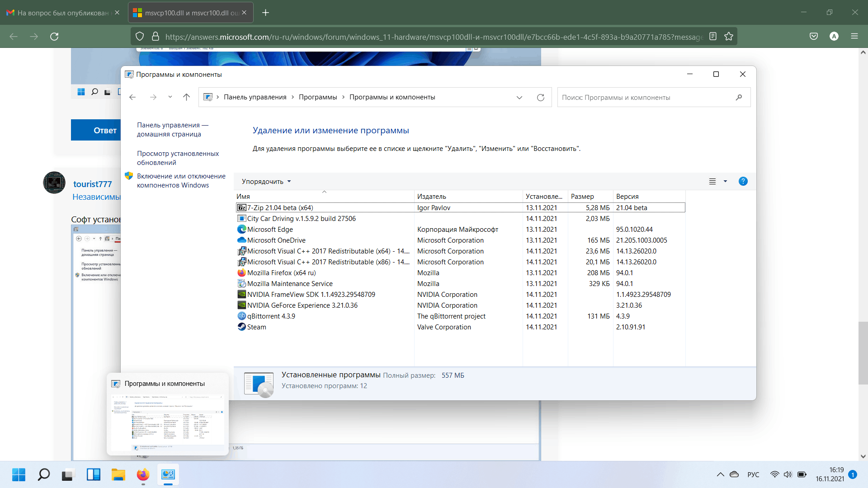Screen dimensions: 868x488
Task: Click the blue Ответ button
Action: point(96,131)
